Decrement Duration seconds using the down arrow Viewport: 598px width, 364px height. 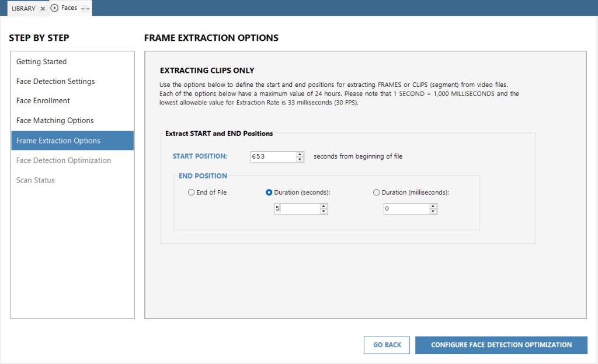[x=324, y=212]
